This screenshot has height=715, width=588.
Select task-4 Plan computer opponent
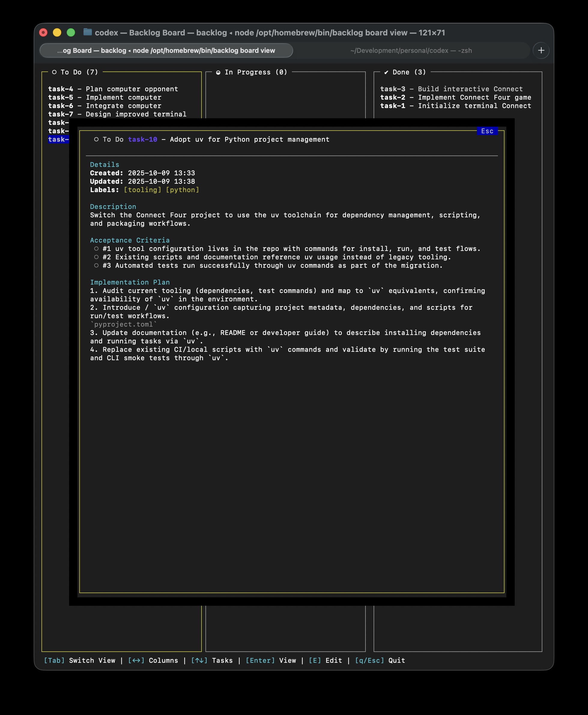coord(113,89)
